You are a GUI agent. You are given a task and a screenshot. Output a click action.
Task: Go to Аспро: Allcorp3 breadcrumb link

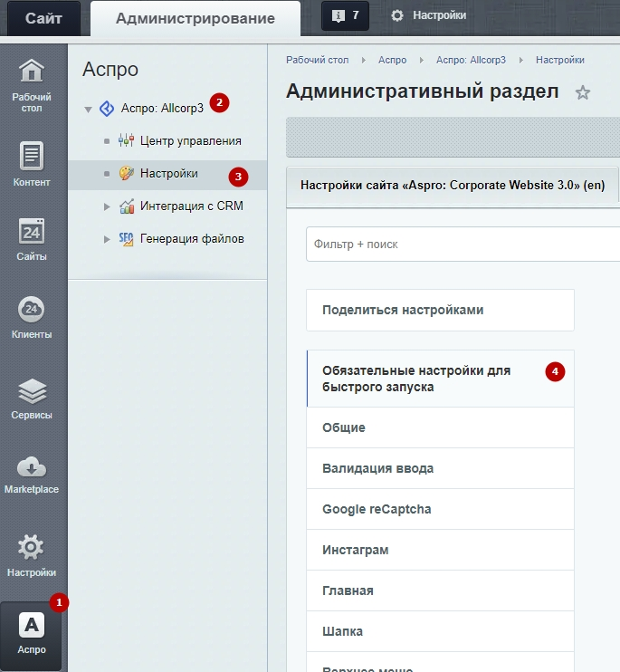coord(471,60)
